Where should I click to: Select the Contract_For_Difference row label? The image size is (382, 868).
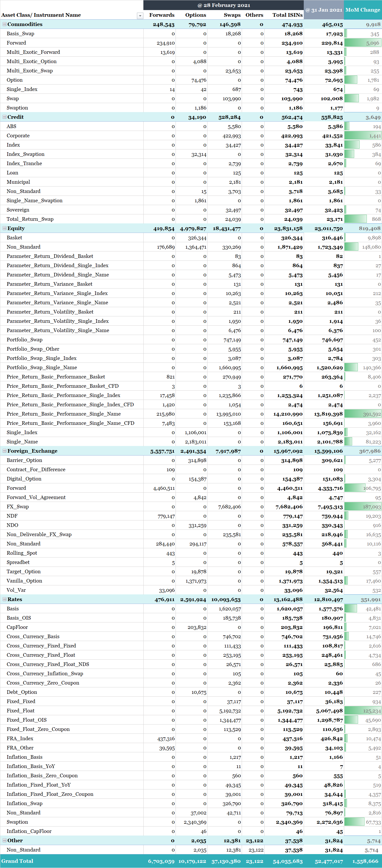(36, 470)
